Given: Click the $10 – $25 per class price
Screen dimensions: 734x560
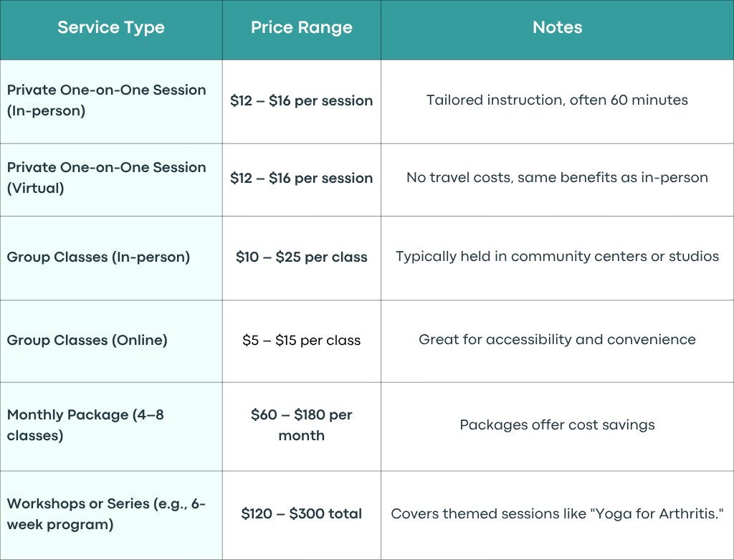Looking at the screenshot, I should coord(302,257).
